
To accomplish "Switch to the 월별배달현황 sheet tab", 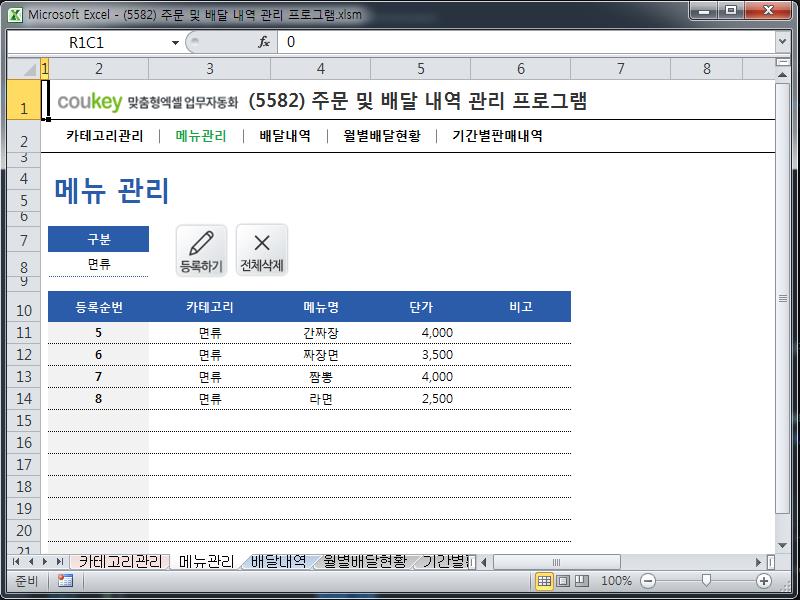I will 365,562.
